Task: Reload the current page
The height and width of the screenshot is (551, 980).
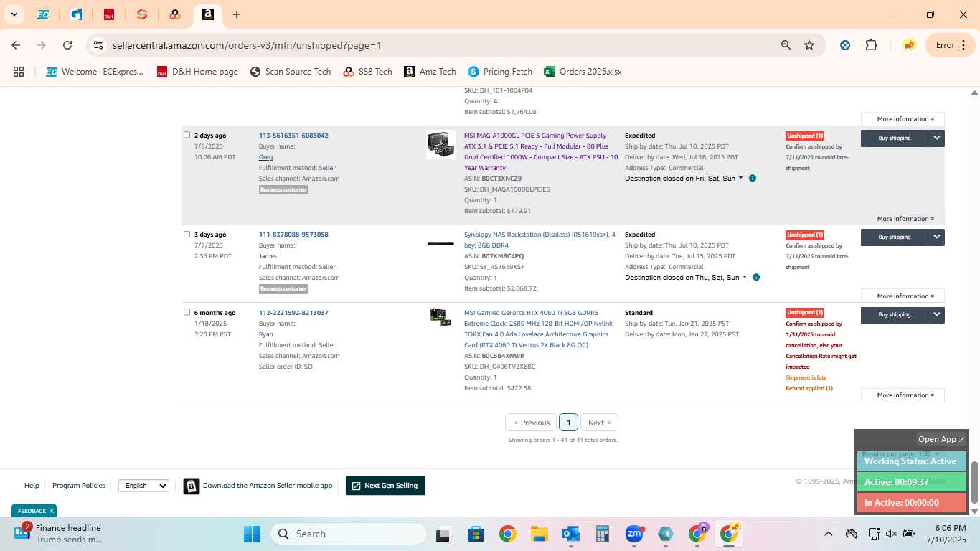Action: point(67,45)
